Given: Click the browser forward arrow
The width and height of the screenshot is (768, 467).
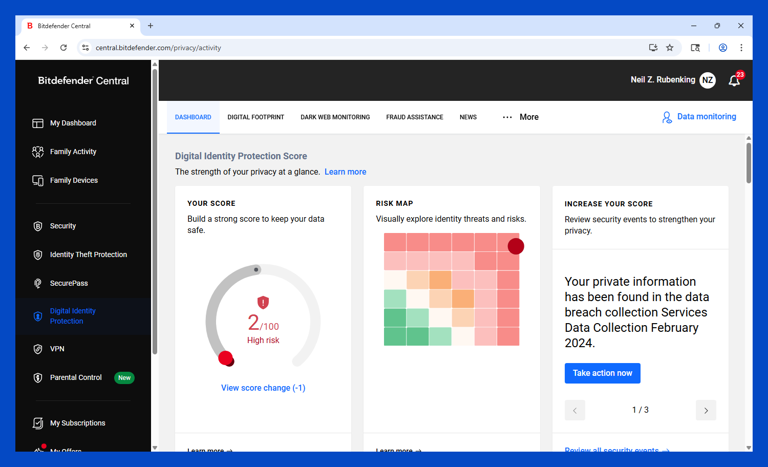Looking at the screenshot, I should coord(45,48).
